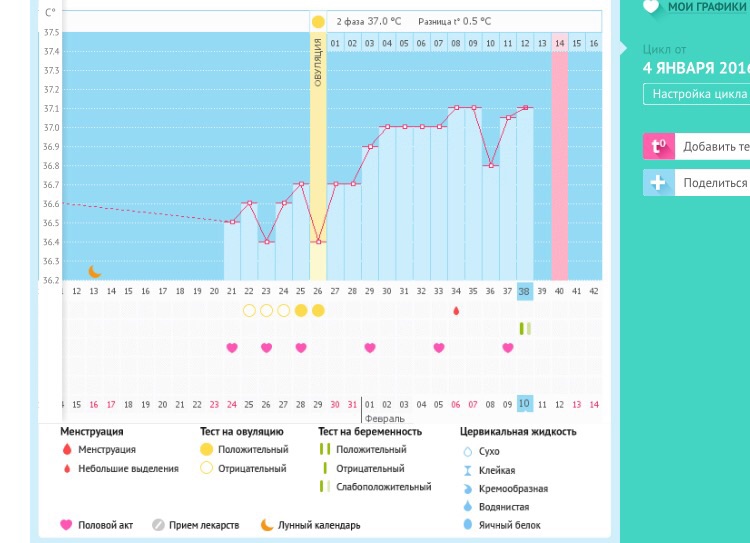Select the positive ovulation test circle on day 25

pyautogui.click(x=301, y=311)
